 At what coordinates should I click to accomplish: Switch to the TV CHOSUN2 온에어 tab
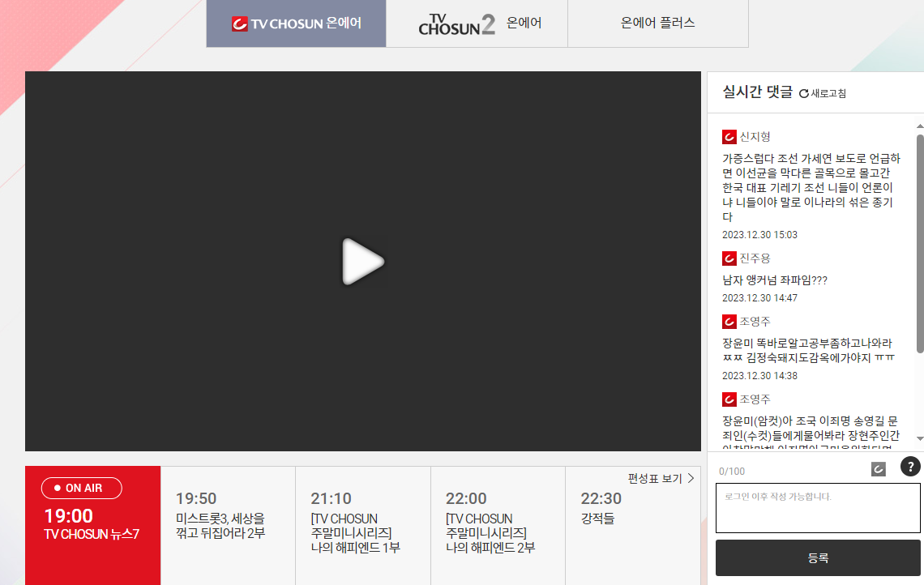click(477, 23)
